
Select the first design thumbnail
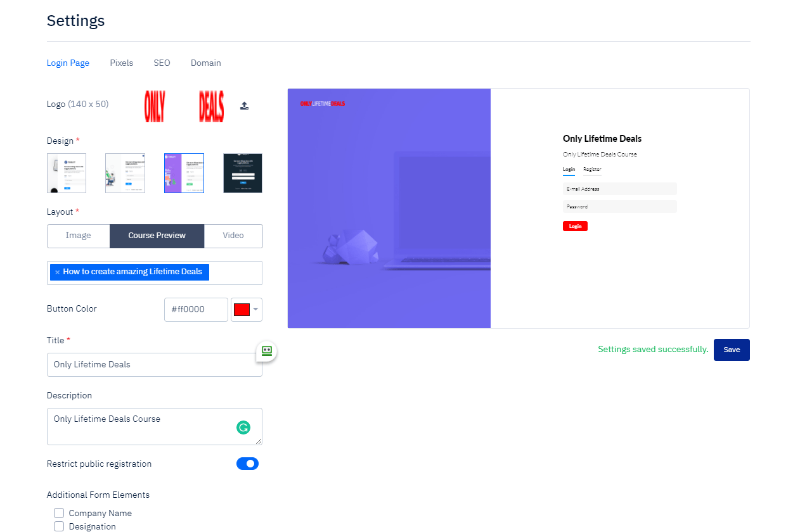(x=67, y=173)
